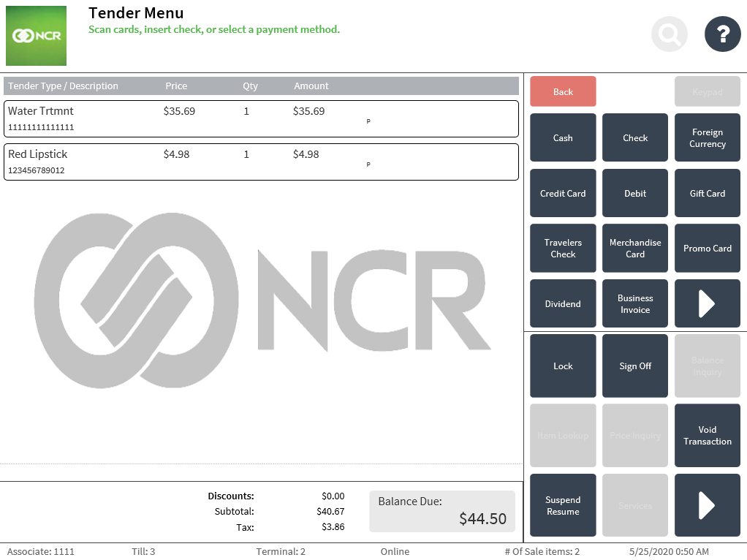Select the Red Lipstick line item
Image resolution: width=747 pixels, height=560 pixels.
coord(261,162)
